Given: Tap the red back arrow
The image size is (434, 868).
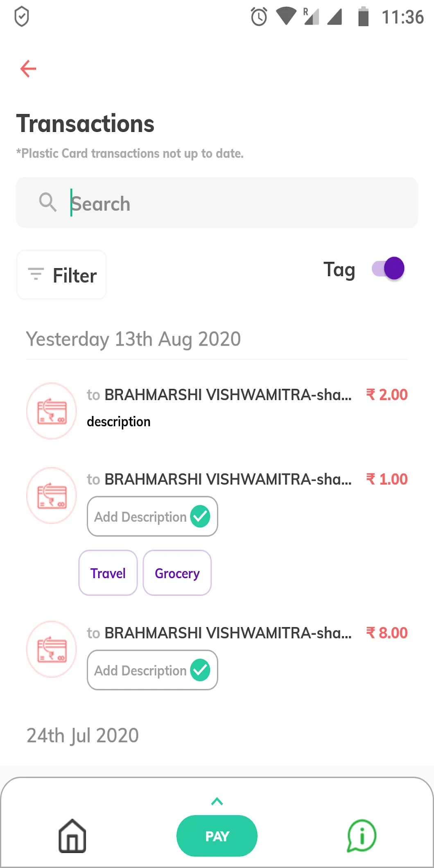Looking at the screenshot, I should tap(28, 69).
